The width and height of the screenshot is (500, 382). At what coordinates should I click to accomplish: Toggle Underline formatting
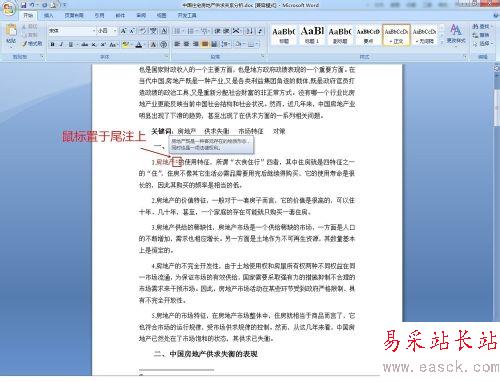(70, 44)
